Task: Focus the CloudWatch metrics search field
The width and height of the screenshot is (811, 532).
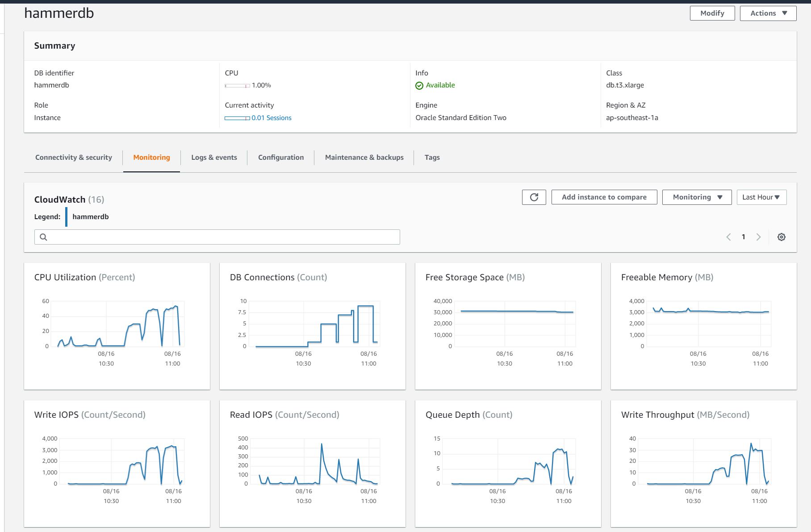Action: 223,237
